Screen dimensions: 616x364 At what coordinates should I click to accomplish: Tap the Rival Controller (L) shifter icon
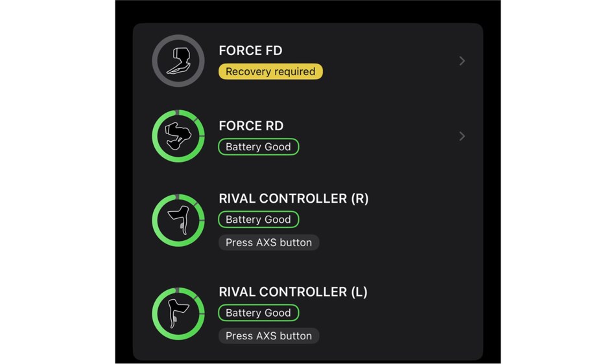coord(178,313)
